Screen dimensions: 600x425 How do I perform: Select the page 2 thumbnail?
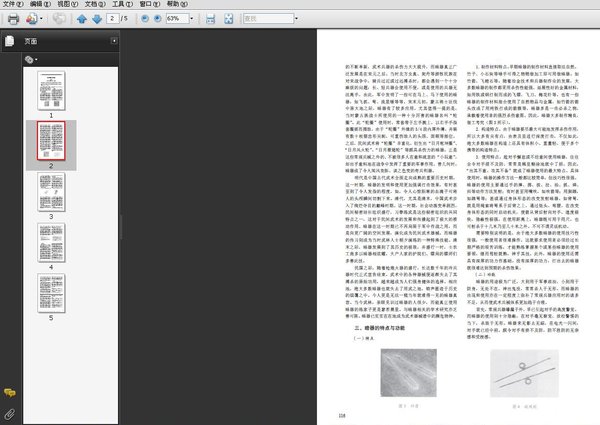click(51, 141)
